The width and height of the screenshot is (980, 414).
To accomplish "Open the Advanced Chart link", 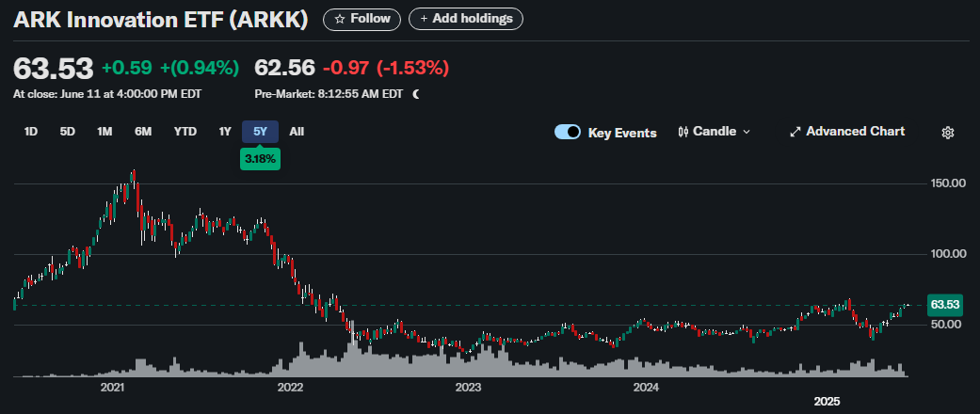I will [x=847, y=132].
